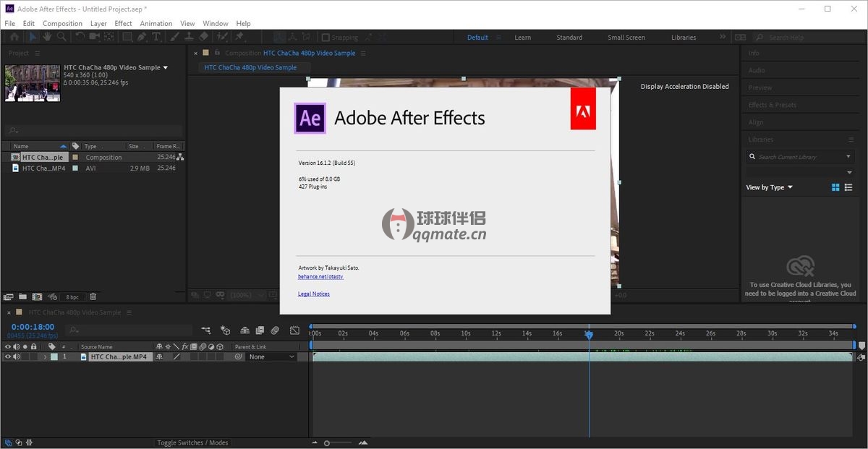Select the Pen tool
The height and width of the screenshot is (449, 868).
click(x=142, y=37)
